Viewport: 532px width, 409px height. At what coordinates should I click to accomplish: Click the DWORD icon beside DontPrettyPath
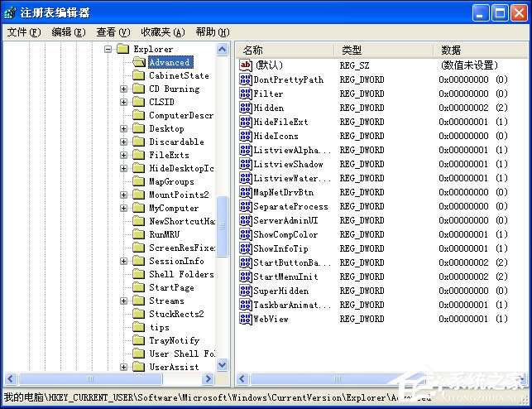(246, 79)
